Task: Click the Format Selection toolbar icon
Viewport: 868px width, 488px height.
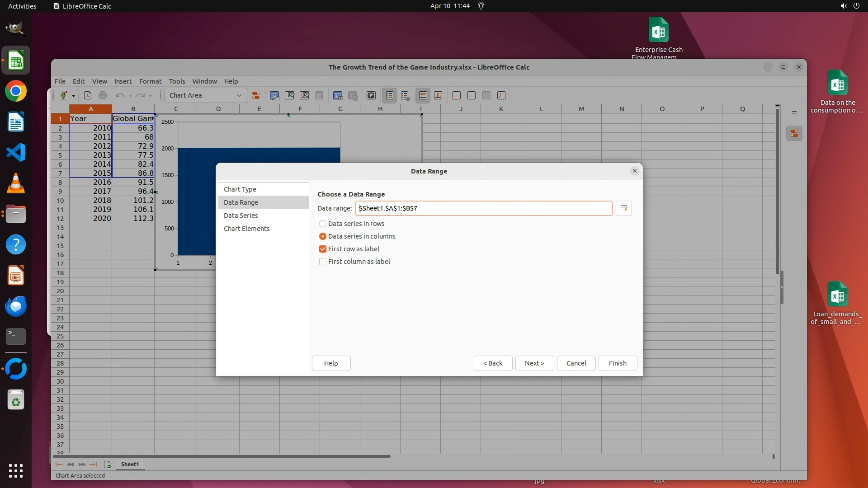Action: tap(256, 95)
